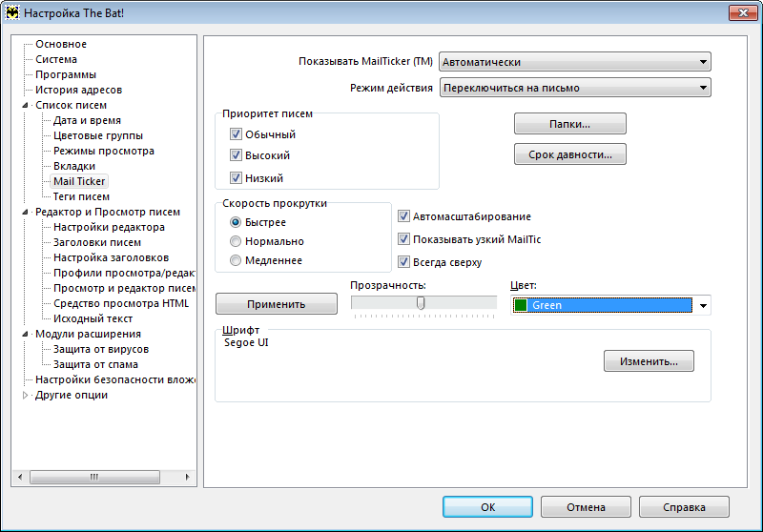The width and height of the screenshot is (763, 532).
Task: Select Медленнее scroll speed
Action: tap(236, 260)
